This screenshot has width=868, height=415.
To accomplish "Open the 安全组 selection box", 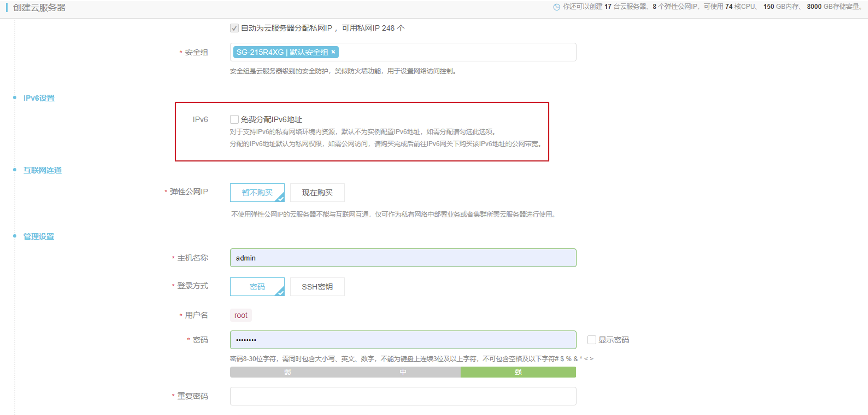I will pos(403,52).
